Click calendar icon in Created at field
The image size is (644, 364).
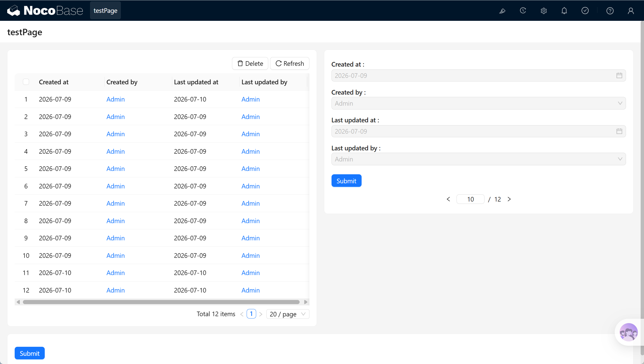pos(619,76)
